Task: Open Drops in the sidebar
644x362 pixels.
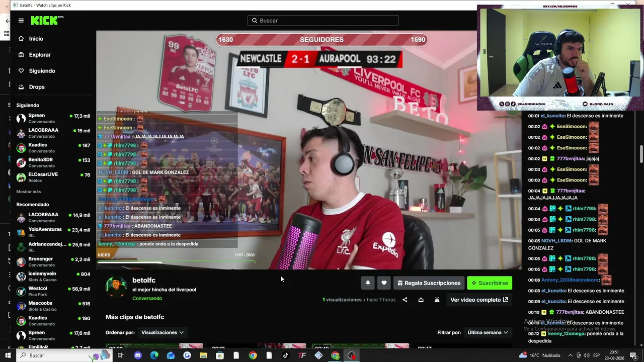Action: tap(37, 87)
